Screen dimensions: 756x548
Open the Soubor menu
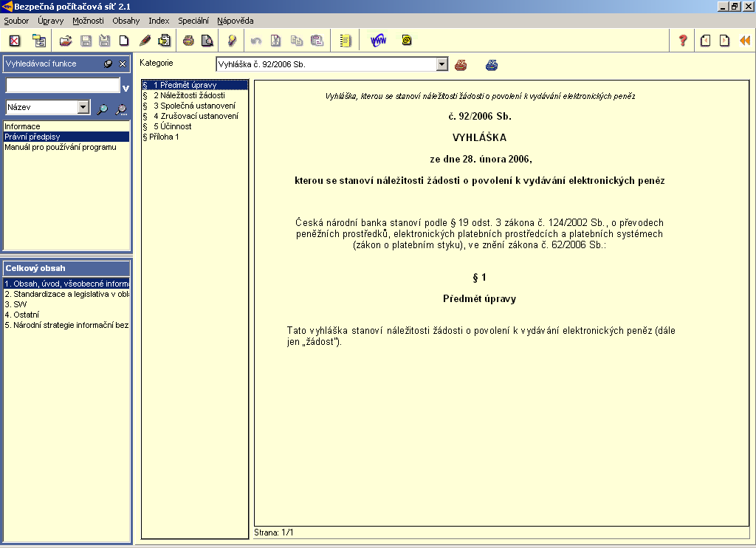[16, 21]
